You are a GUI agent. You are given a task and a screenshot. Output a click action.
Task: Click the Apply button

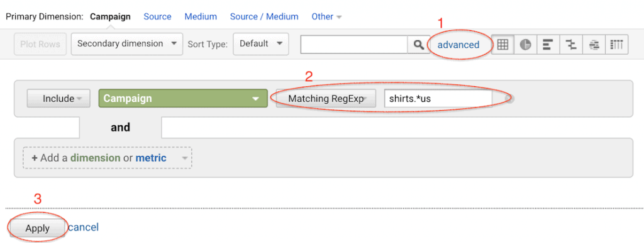(x=37, y=228)
